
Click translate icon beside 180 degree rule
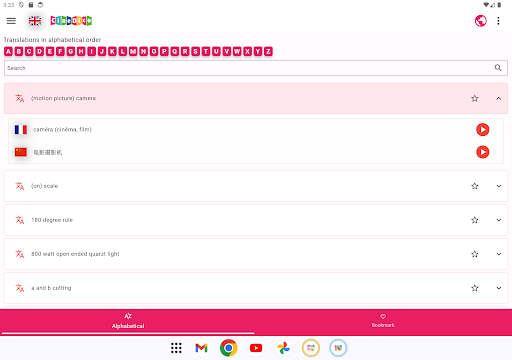pos(20,220)
